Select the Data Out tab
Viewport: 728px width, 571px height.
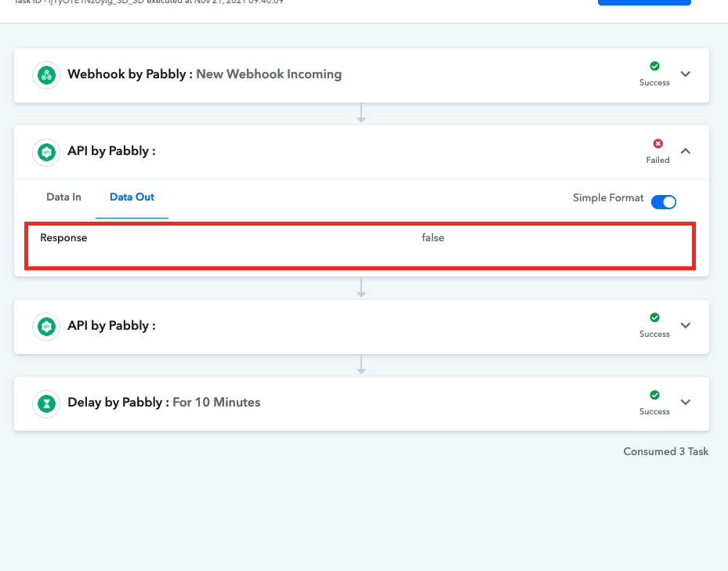[132, 197]
